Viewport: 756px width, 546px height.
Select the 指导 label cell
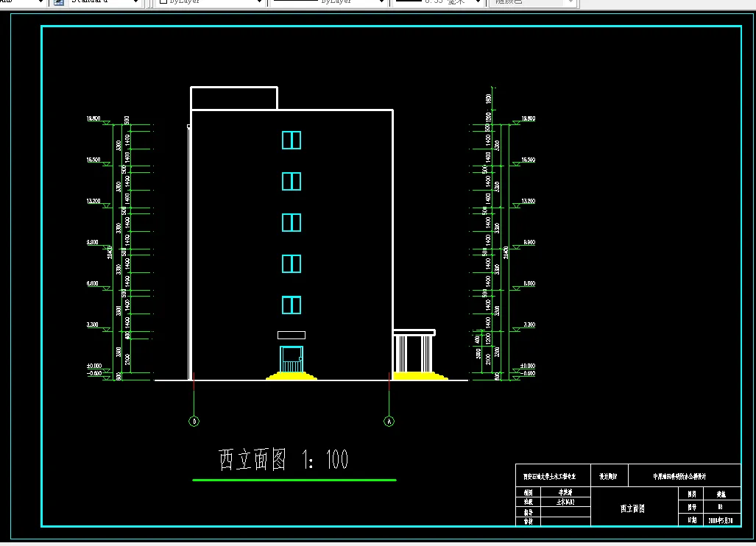(529, 512)
